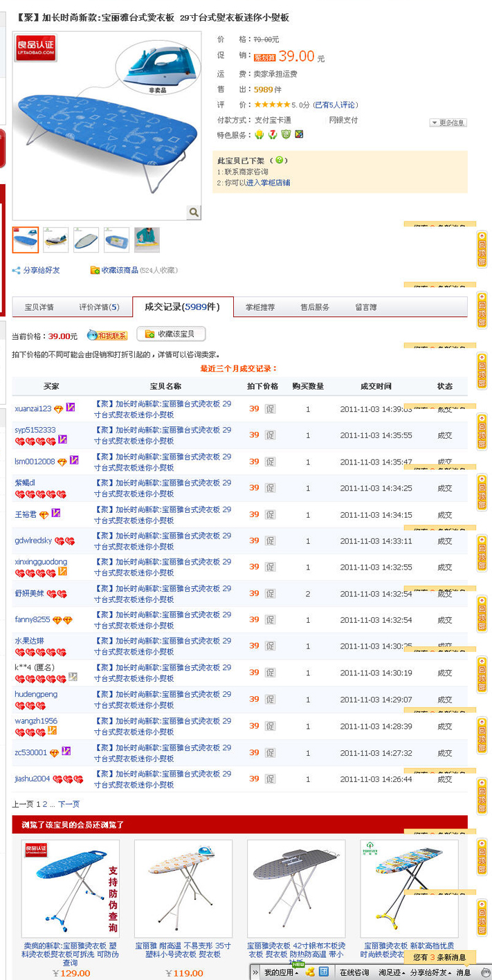Open the 我的应用 dropdown in bottom toolbar
492x980 pixels.
281,972
